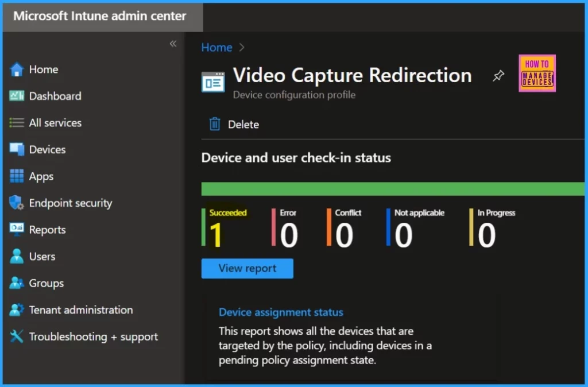Click the trash can Delete icon

pos(215,124)
